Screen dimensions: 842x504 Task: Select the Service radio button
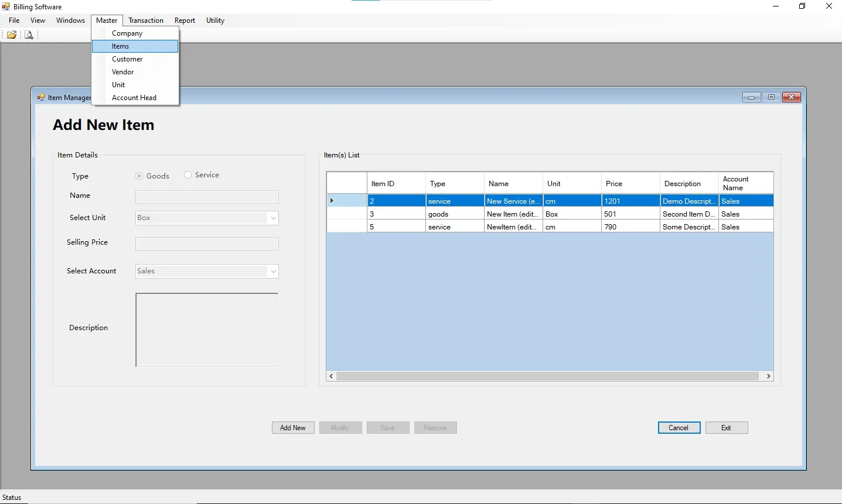188,175
